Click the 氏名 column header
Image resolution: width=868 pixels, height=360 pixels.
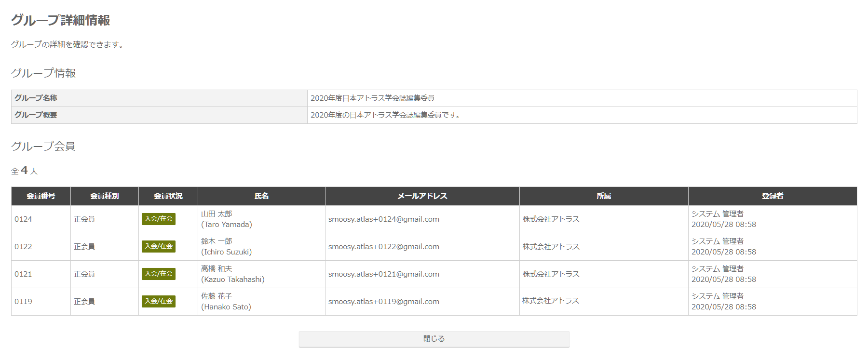pyautogui.click(x=261, y=196)
